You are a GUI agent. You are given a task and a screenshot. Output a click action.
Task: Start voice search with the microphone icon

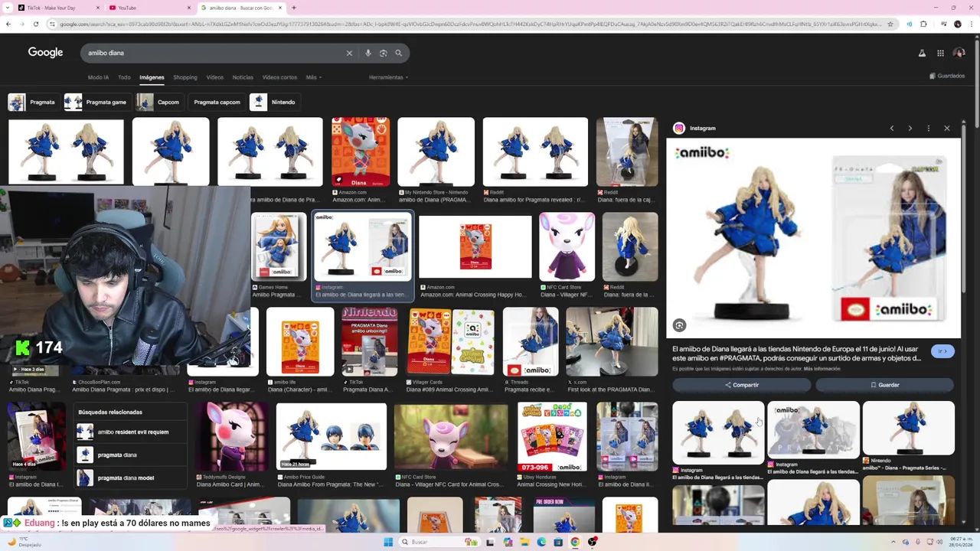coord(368,53)
